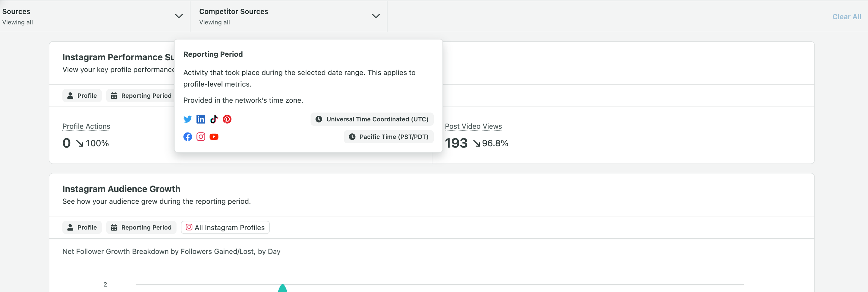The width and height of the screenshot is (868, 292).
Task: Click 'Provided in the network's time zone' text
Action: [x=243, y=100]
